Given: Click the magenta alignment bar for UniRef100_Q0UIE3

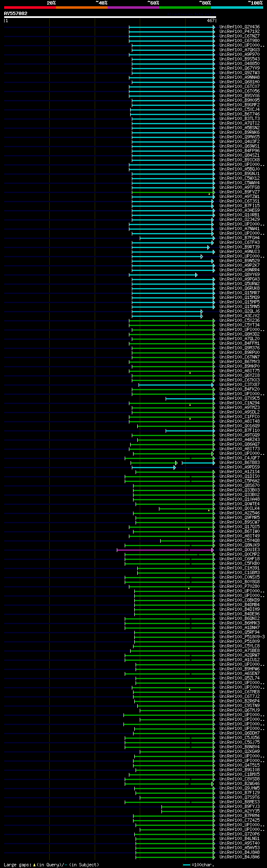Looking at the screenshot, I should pyautogui.click(x=165, y=550).
